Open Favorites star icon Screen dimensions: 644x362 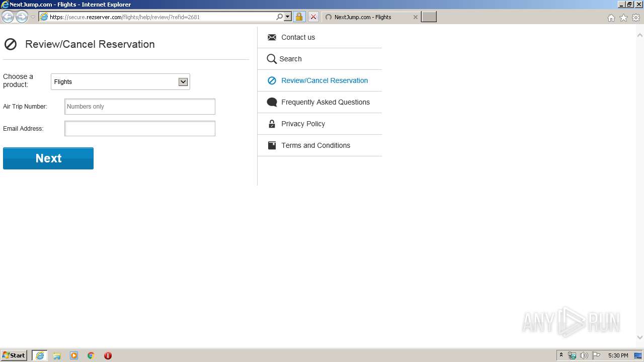[x=623, y=18]
